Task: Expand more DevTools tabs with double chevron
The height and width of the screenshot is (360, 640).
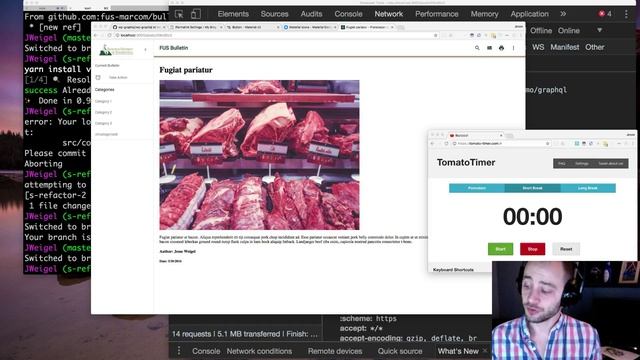Action: point(563,14)
